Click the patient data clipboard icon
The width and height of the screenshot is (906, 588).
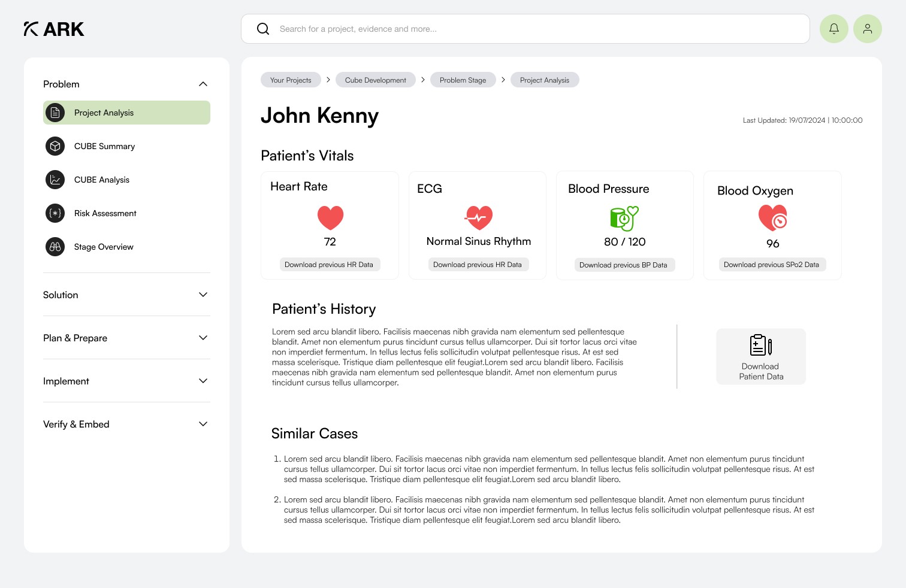tap(761, 345)
